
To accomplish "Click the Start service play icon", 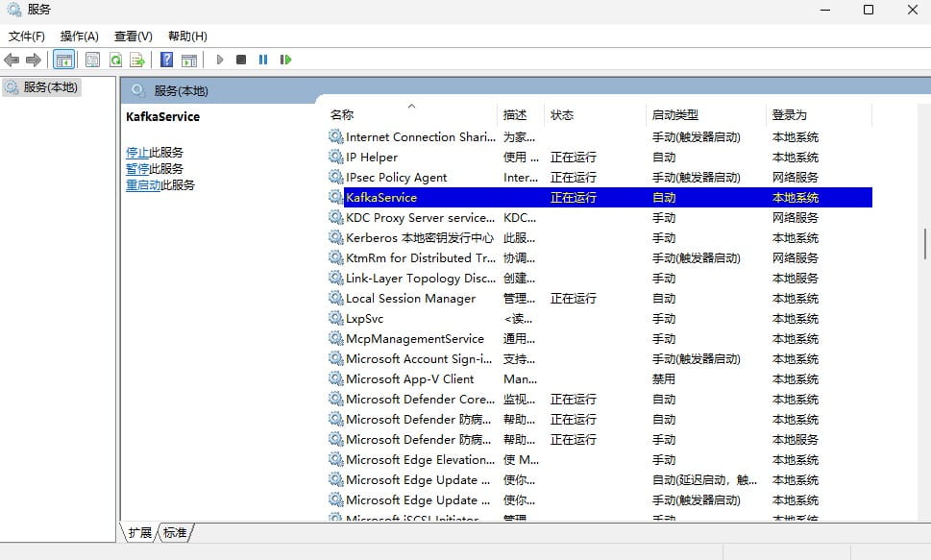I will [220, 60].
